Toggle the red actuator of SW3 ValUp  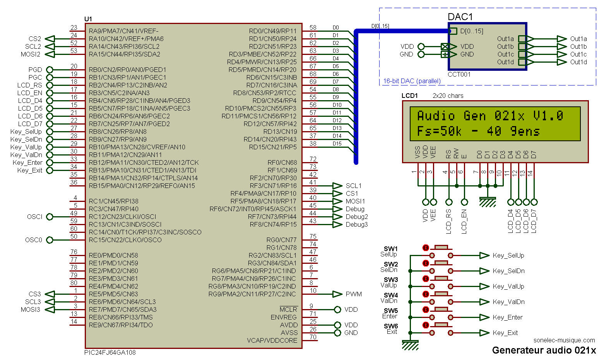point(426,279)
